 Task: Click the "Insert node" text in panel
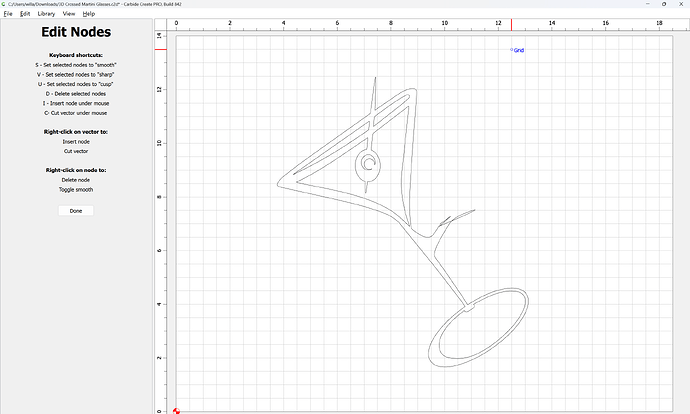(76, 141)
